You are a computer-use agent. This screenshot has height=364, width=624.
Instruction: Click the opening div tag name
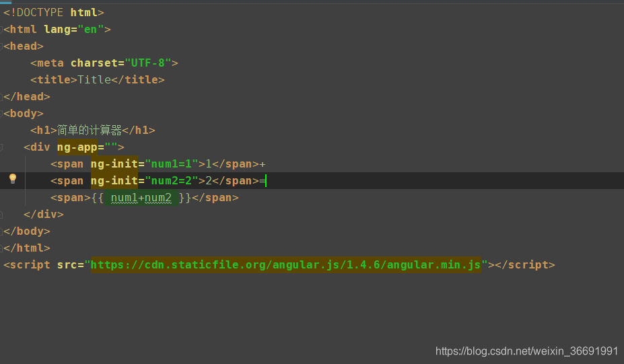point(40,147)
